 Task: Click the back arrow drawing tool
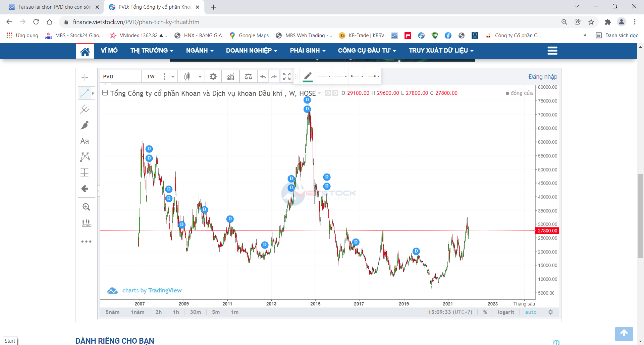point(85,189)
